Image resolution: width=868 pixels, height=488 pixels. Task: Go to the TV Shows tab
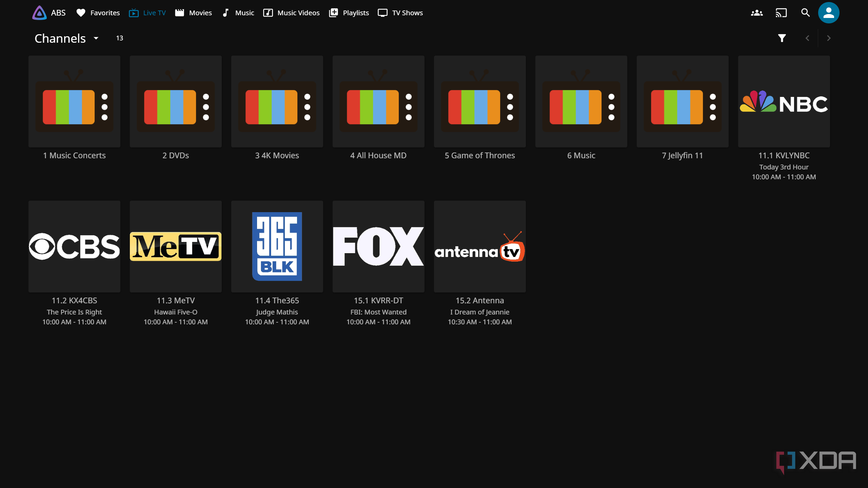[x=400, y=13]
